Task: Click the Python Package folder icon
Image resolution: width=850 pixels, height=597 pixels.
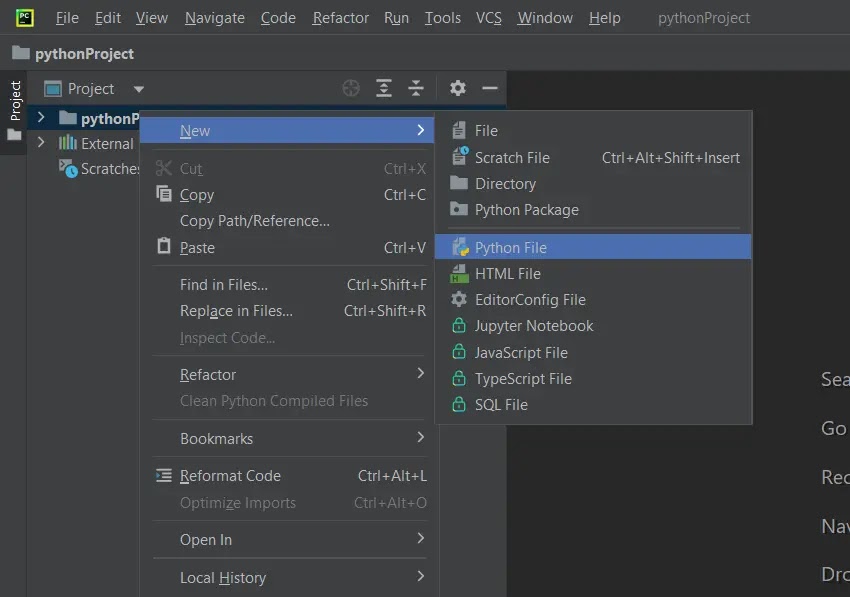Action: [x=459, y=209]
